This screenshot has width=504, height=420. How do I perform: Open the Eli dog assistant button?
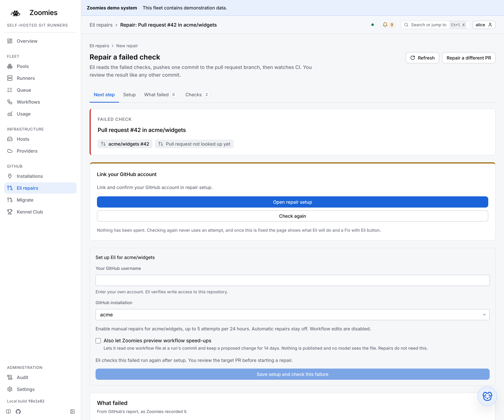click(x=487, y=396)
